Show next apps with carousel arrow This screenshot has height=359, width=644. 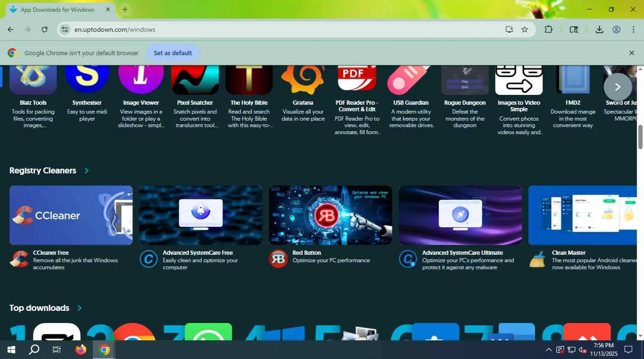click(618, 87)
